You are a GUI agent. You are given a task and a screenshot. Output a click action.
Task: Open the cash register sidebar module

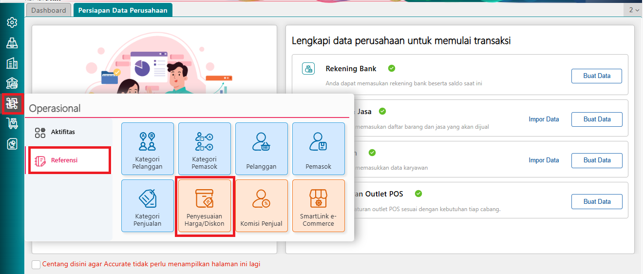tap(12, 43)
